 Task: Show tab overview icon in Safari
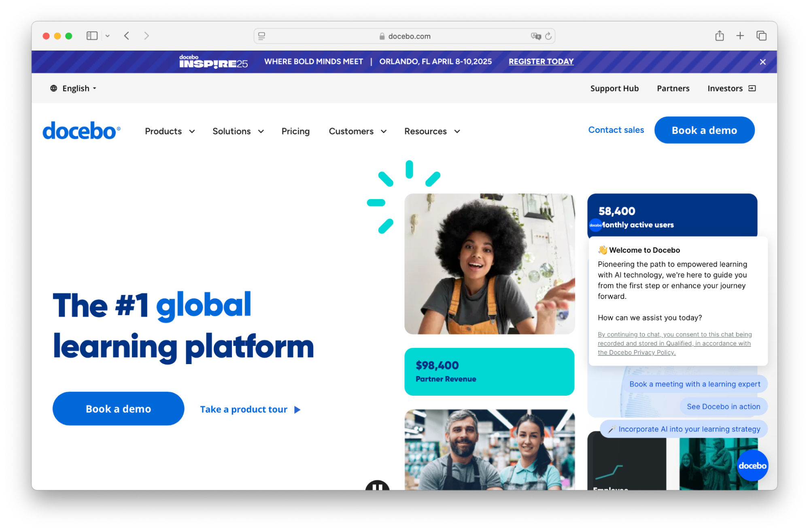click(x=761, y=36)
